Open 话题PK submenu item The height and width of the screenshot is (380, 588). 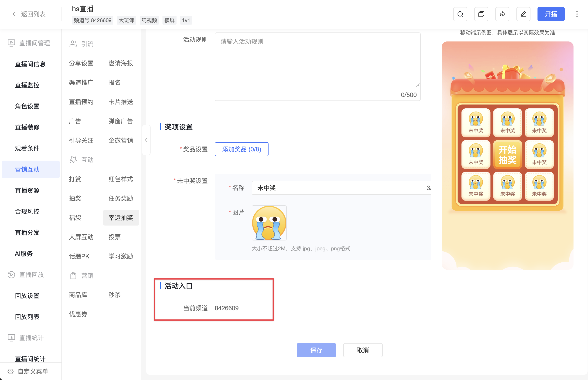[x=79, y=256]
